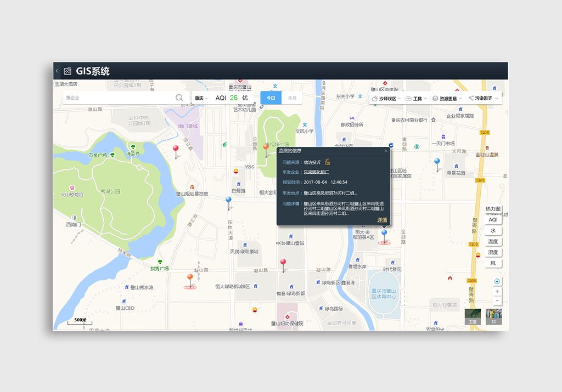Viewport: 562px width, 392px height.
Task: Toggle the 水 water layer
Action: click(x=493, y=231)
